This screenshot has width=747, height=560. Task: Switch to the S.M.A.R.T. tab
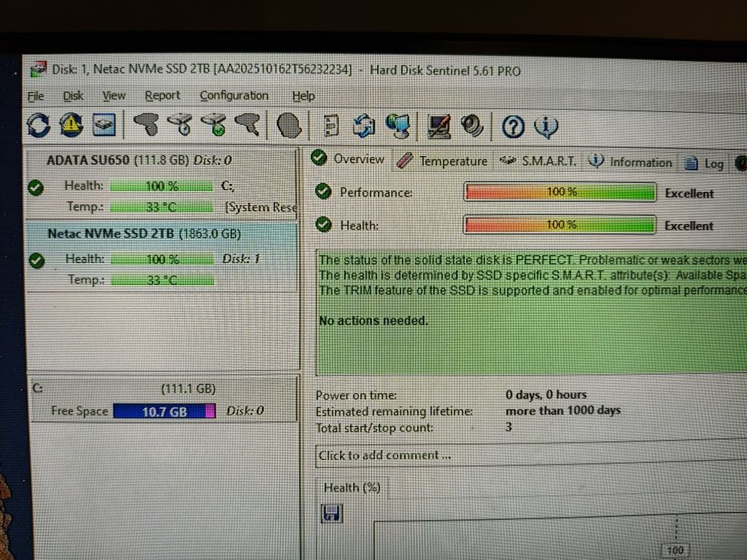pos(538,161)
